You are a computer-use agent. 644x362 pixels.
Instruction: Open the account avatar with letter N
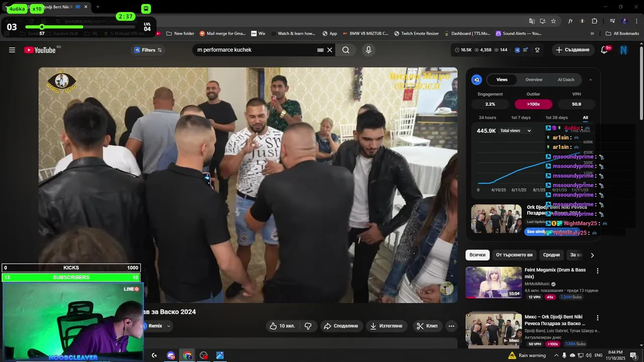click(623, 50)
